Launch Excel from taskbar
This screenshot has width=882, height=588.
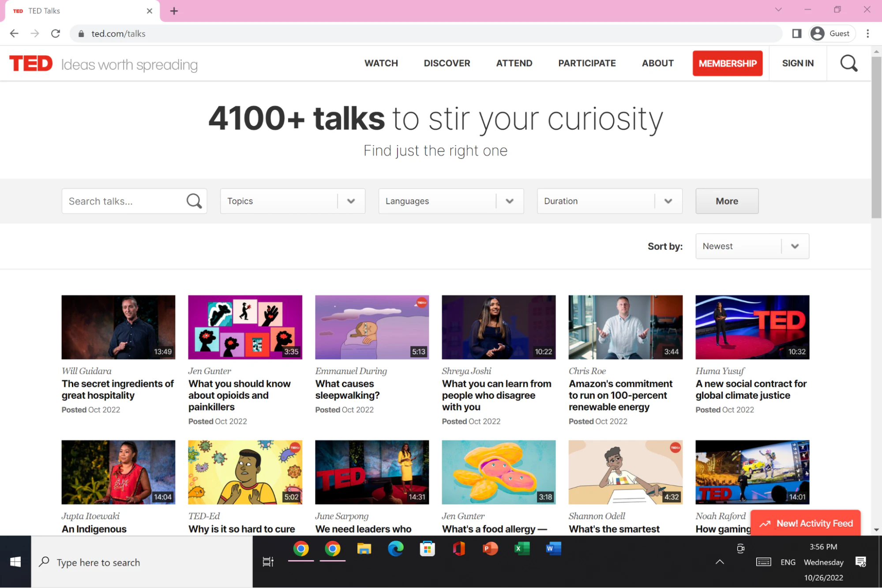(522, 549)
